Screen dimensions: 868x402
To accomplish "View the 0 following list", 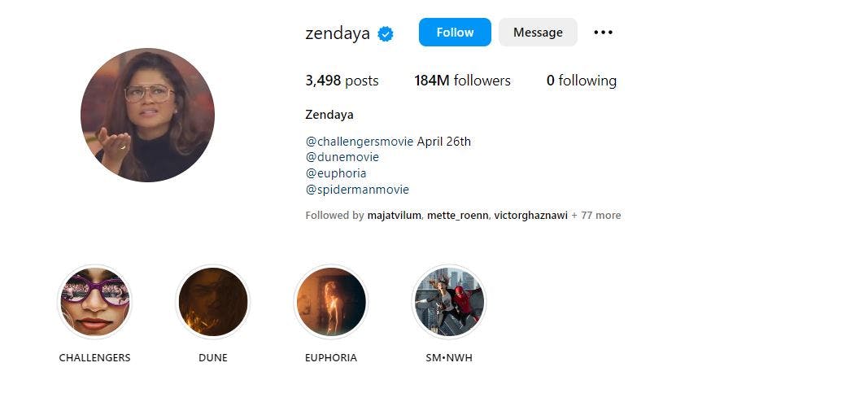I will [582, 81].
